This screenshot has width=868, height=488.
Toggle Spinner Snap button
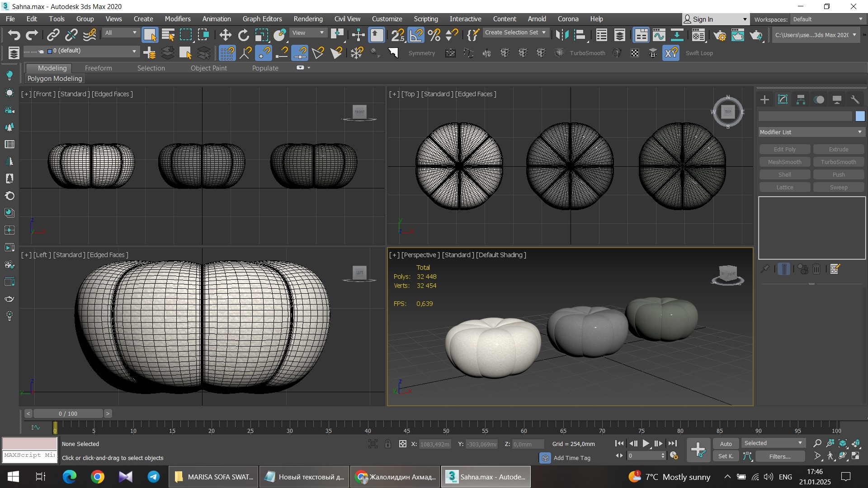pos(452,35)
